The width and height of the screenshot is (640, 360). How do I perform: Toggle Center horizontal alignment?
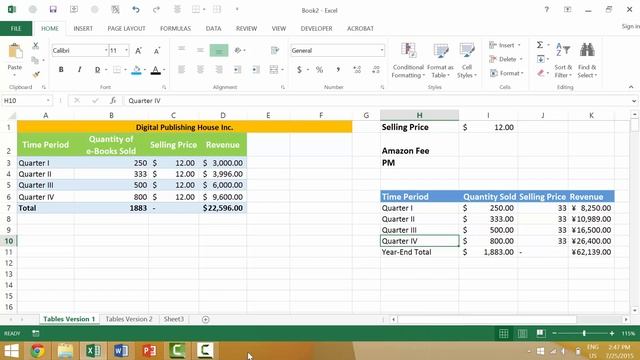coord(200,70)
